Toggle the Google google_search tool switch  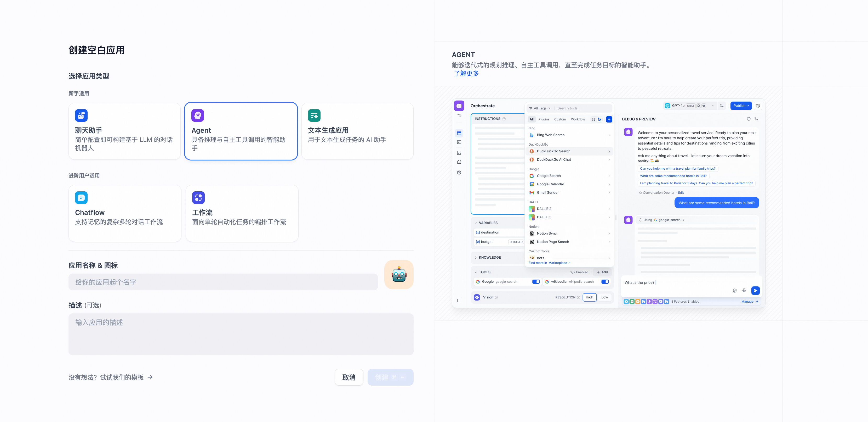[536, 282]
